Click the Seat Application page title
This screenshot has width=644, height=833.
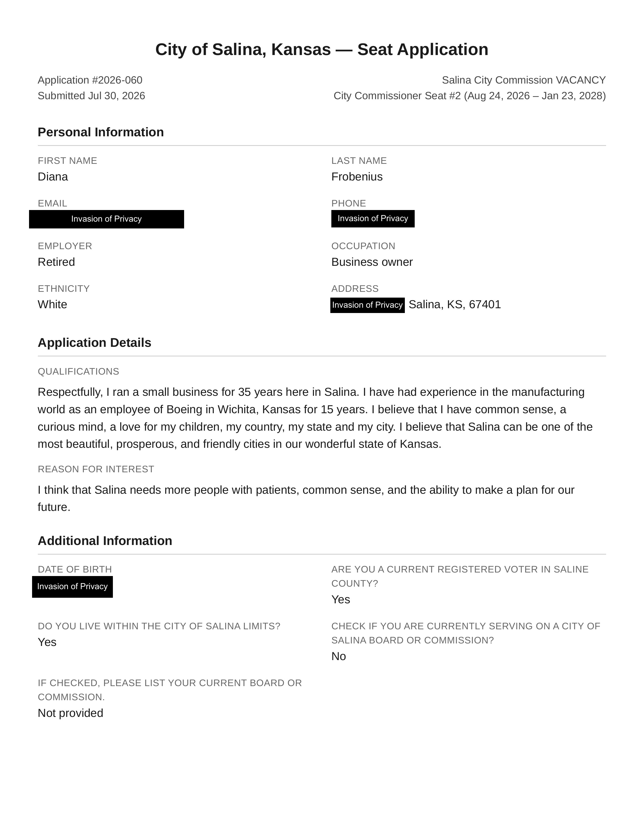(321, 49)
